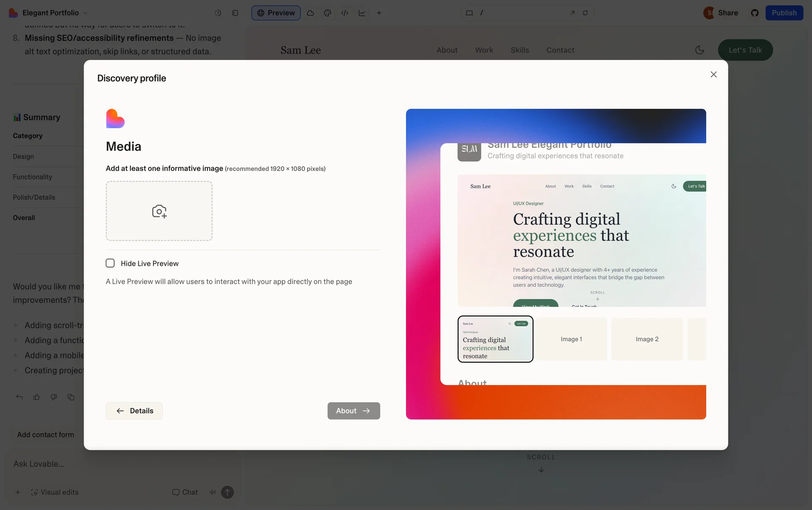Open the design palette icon

coord(327,13)
